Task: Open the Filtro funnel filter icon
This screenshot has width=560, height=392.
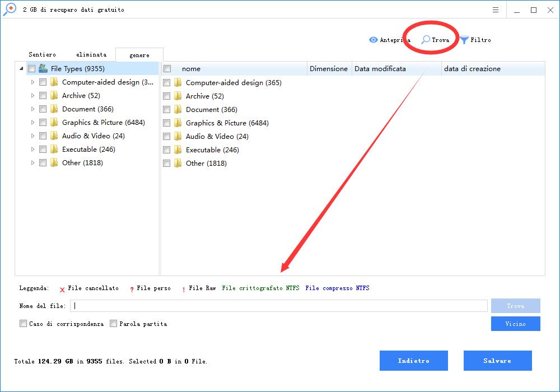Action: pos(464,40)
